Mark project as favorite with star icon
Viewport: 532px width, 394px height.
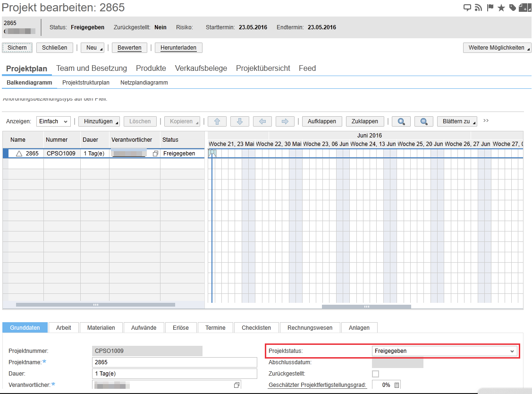tap(501, 8)
